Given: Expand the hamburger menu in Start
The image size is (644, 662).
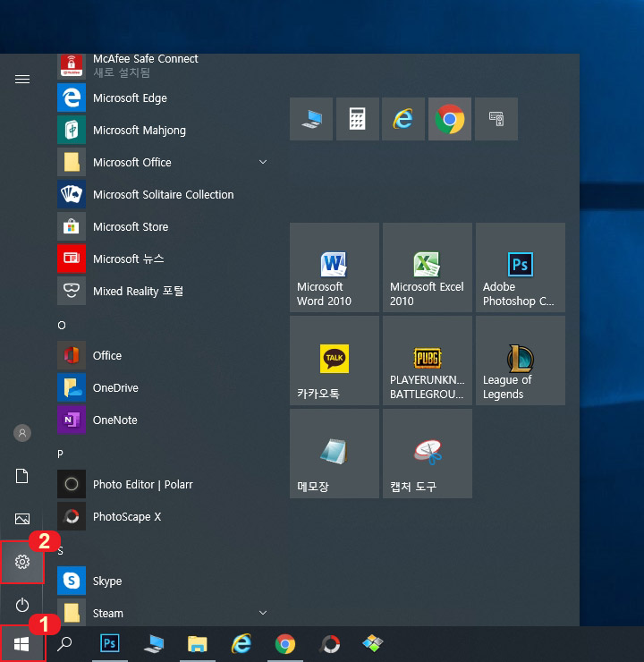Looking at the screenshot, I should (22, 80).
